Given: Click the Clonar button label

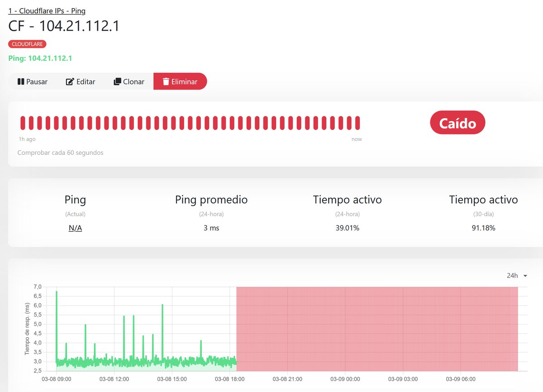Looking at the screenshot, I should coord(133,81).
